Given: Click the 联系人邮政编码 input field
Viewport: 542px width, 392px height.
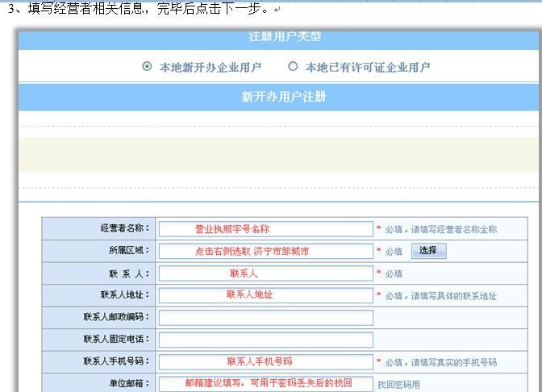Looking at the screenshot, I should (266, 318).
